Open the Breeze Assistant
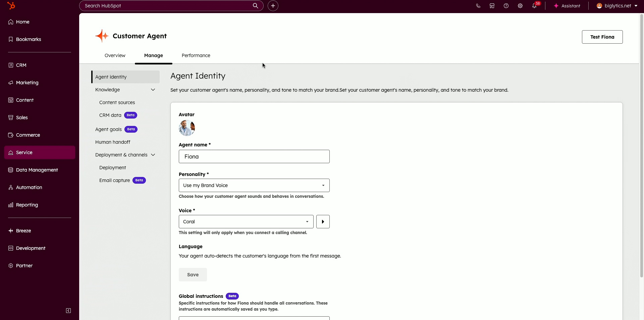The width and height of the screenshot is (644, 320). tap(567, 6)
